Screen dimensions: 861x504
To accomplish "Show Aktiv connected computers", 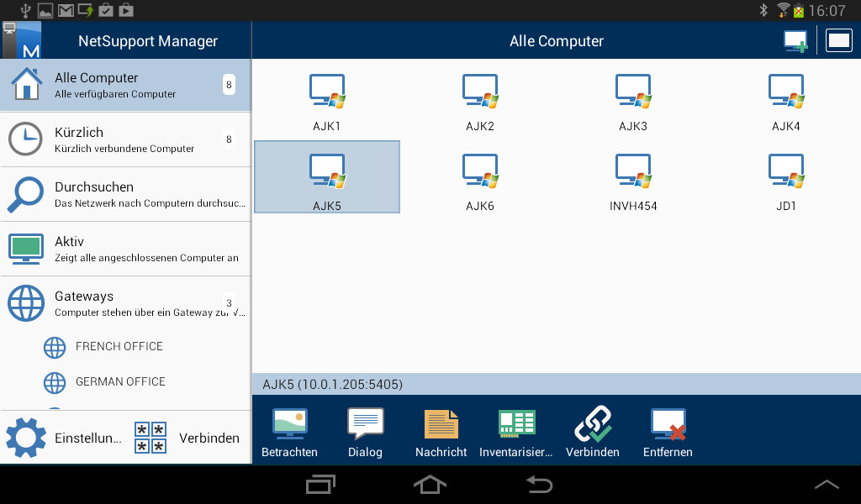I will pos(126,249).
